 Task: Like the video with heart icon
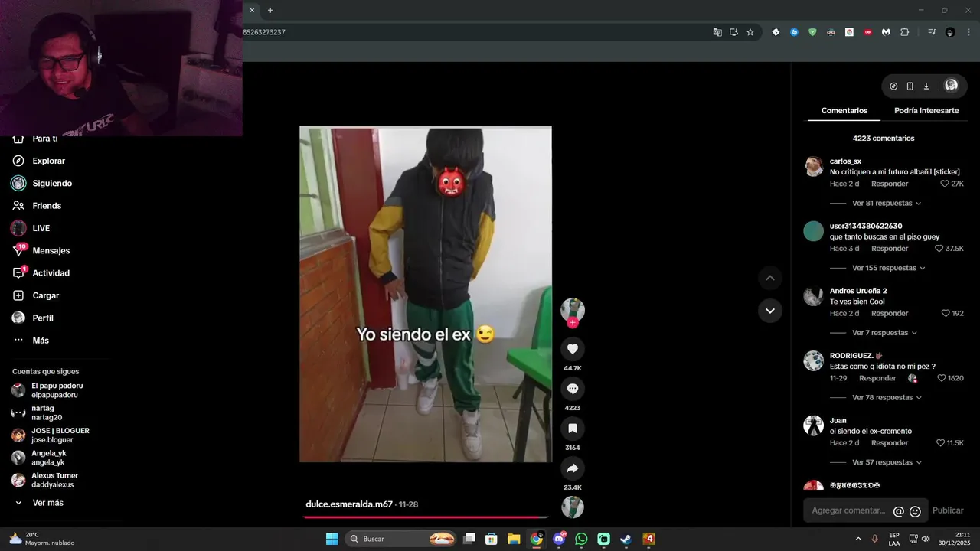click(x=573, y=349)
